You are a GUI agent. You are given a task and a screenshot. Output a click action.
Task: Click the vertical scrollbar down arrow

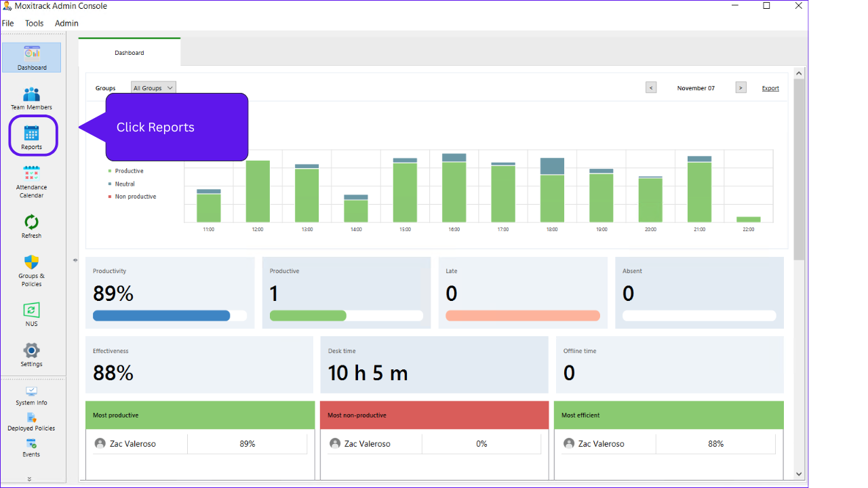[799, 474]
